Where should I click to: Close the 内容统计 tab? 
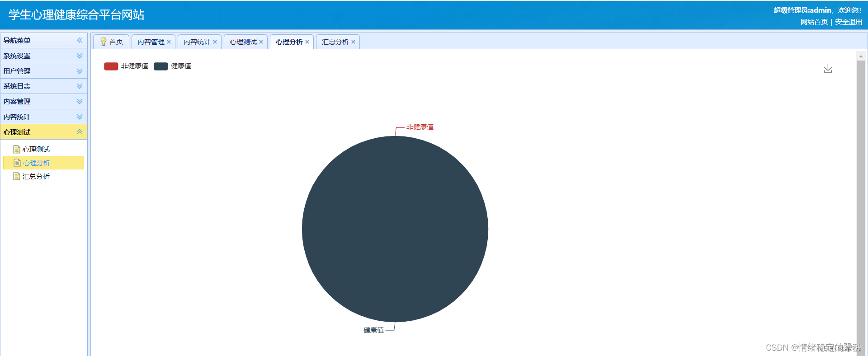215,42
